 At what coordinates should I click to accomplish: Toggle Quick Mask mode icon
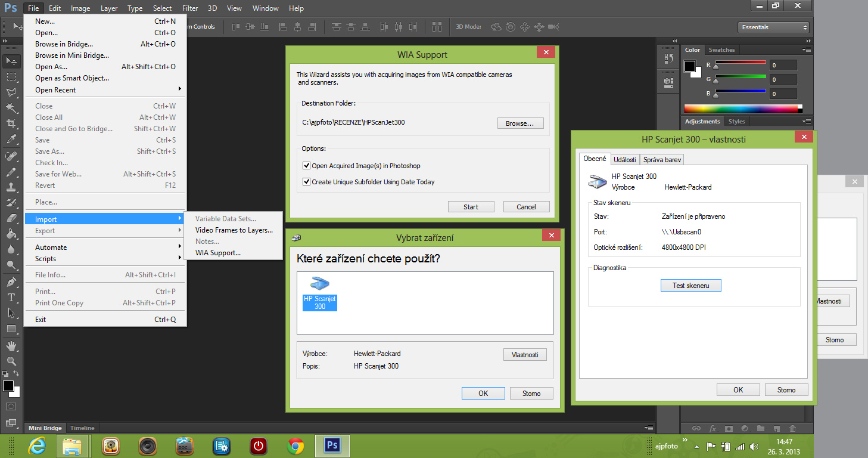[x=11, y=406]
